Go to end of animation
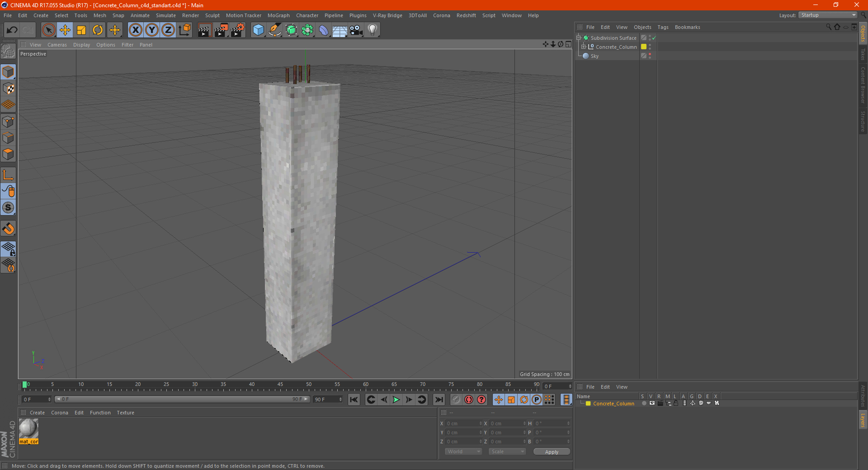The image size is (868, 470). [x=439, y=399]
